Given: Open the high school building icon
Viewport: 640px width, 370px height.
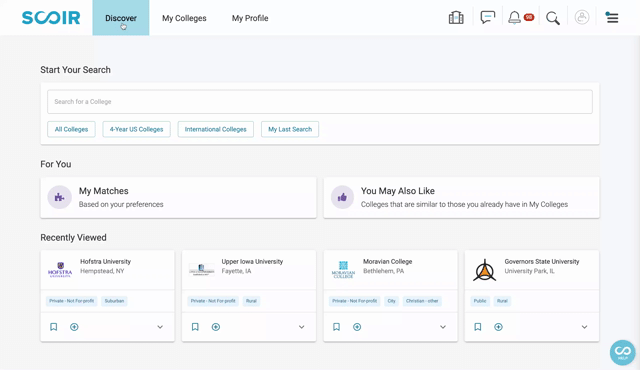Looking at the screenshot, I should [456, 18].
